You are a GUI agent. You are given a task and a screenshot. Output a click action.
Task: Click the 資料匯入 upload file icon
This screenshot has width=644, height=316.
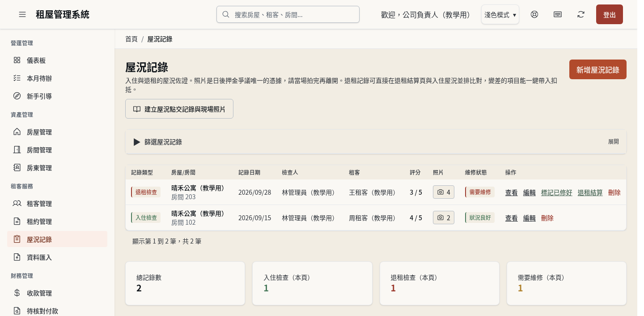(x=17, y=257)
